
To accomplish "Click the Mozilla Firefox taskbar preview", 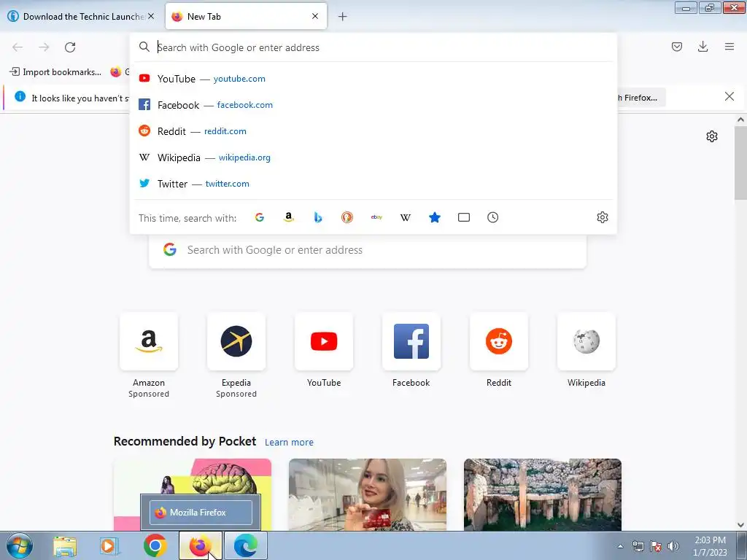I will point(201,513).
